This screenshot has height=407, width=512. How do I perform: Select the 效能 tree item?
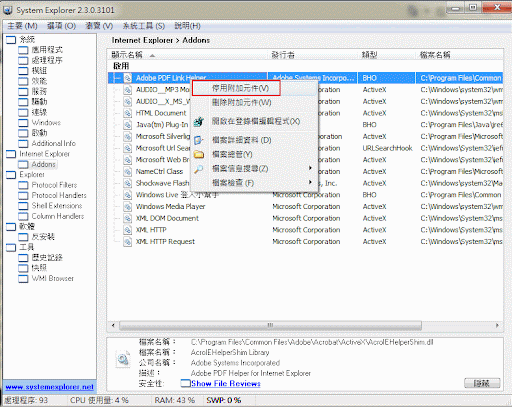[39, 81]
